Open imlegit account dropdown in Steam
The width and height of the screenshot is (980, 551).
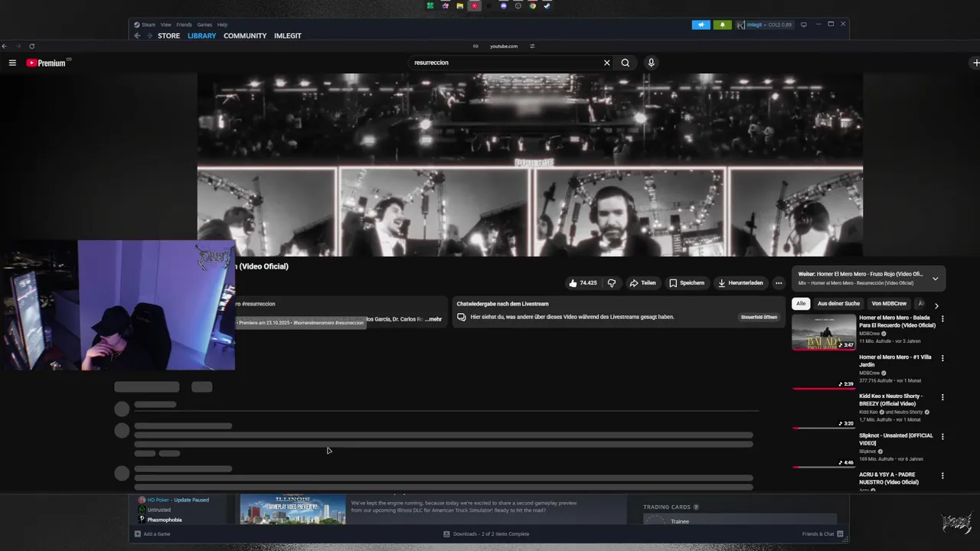click(764, 24)
